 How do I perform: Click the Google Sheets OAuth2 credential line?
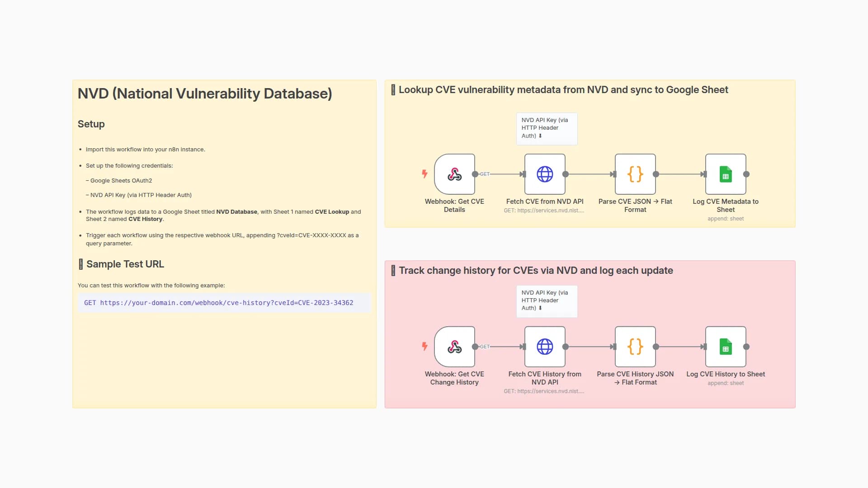pos(119,180)
